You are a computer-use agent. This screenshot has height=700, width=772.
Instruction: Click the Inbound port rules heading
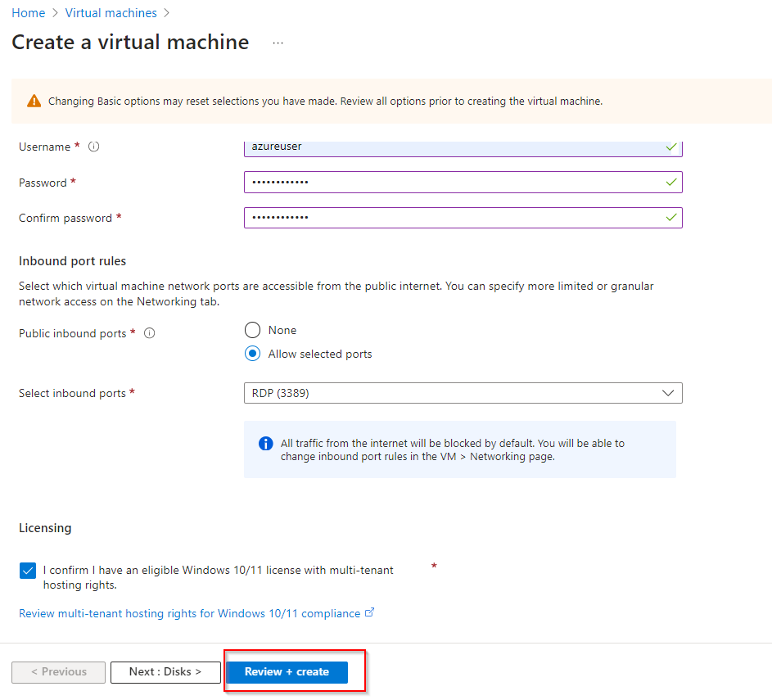click(x=72, y=261)
